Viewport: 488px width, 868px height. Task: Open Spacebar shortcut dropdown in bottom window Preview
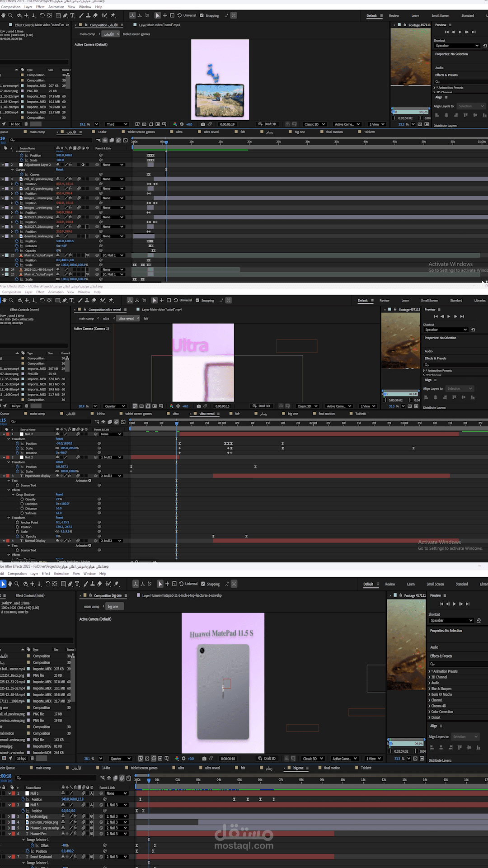pyautogui.click(x=452, y=620)
